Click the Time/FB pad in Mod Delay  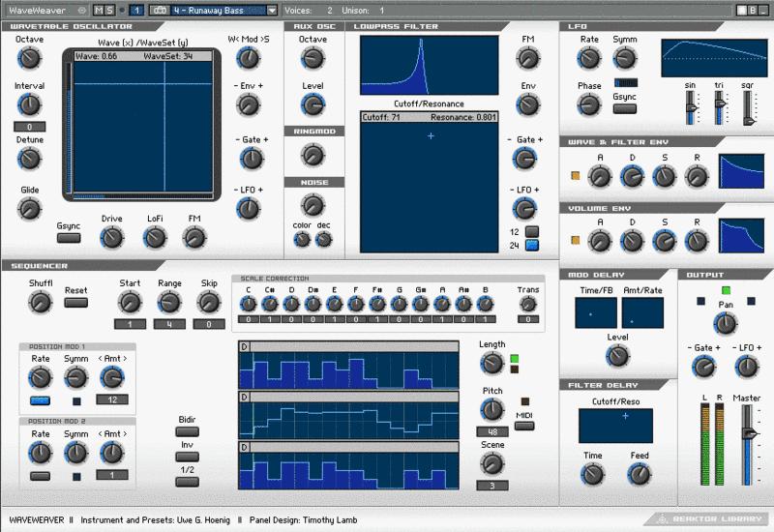click(596, 312)
